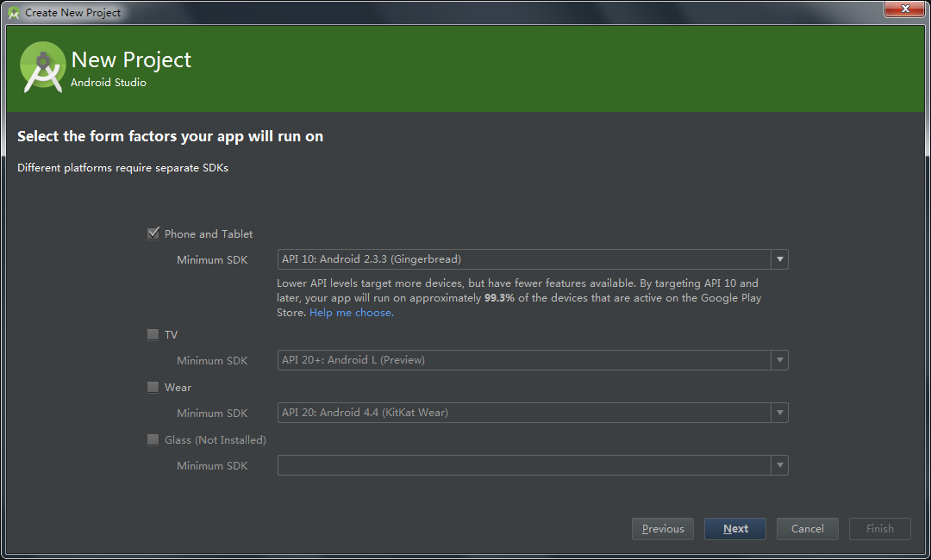Enable the Wear form factor checkbox
This screenshot has height=560, width=931.
(x=153, y=387)
